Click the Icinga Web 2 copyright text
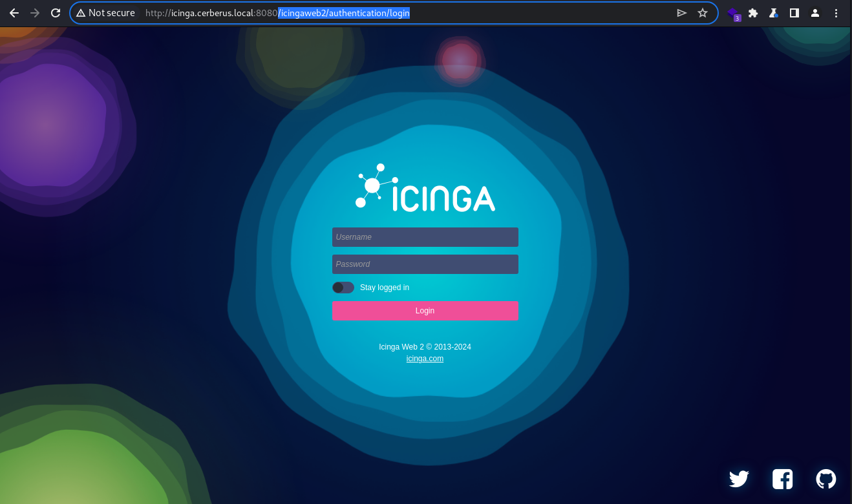The width and height of the screenshot is (852, 504). pyautogui.click(x=425, y=347)
